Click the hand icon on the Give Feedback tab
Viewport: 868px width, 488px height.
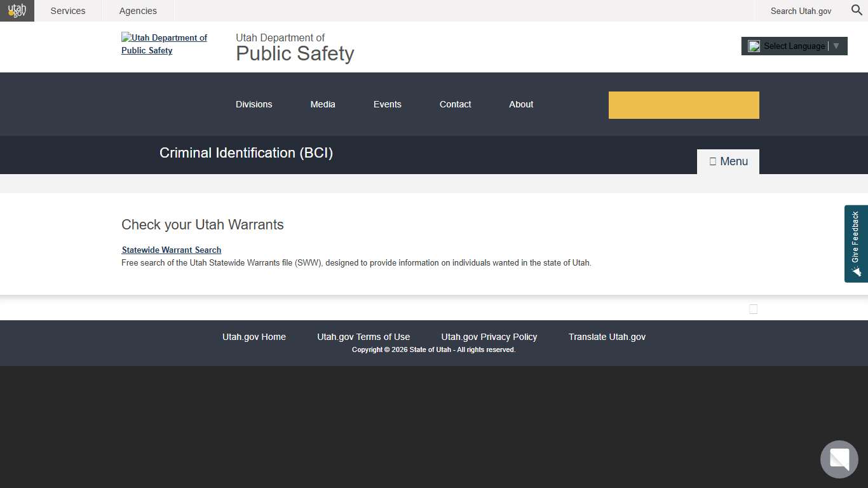[x=857, y=272]
